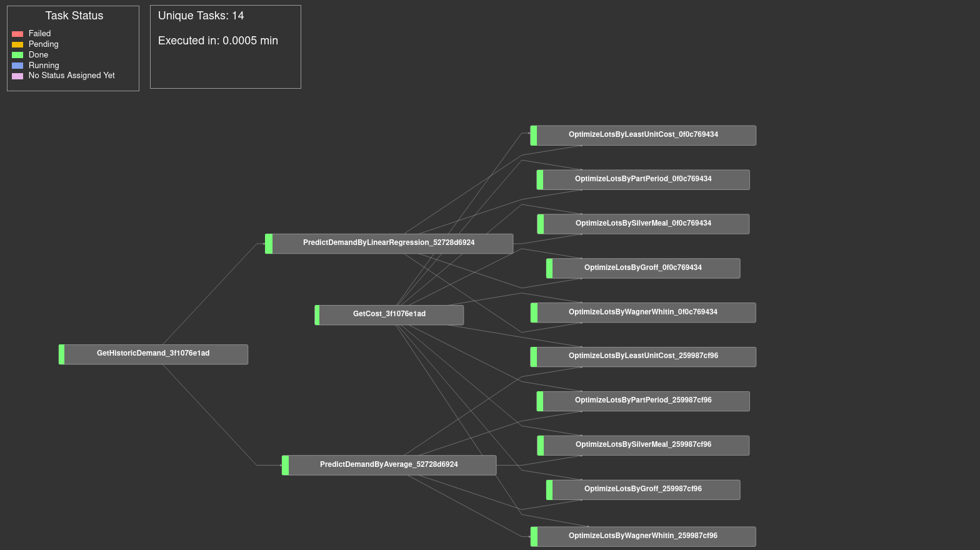Click the GetHistoricDemand_3f1076e1ad task node
The width and height of the screenshot is (980, 550).
point(153,354)
